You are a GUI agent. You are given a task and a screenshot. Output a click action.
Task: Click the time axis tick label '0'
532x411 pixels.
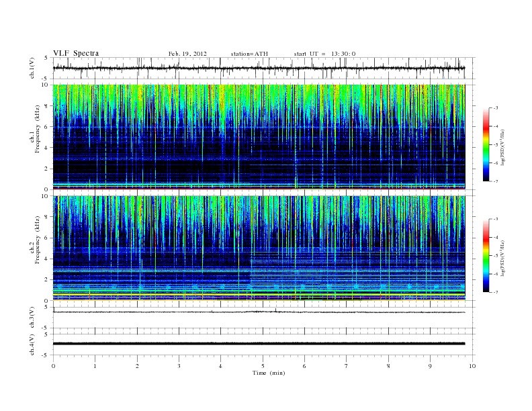53,366
